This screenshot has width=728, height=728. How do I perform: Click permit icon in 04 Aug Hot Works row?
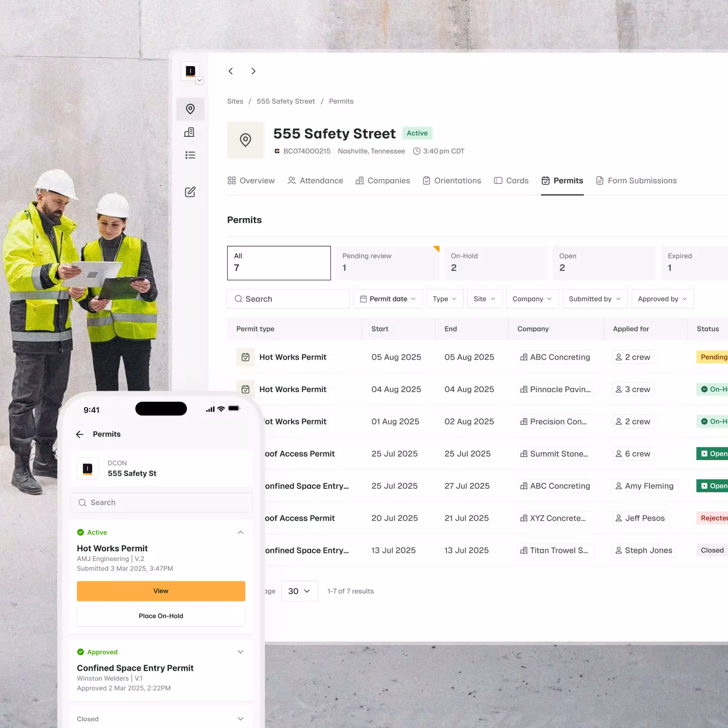tap(246, 389)
